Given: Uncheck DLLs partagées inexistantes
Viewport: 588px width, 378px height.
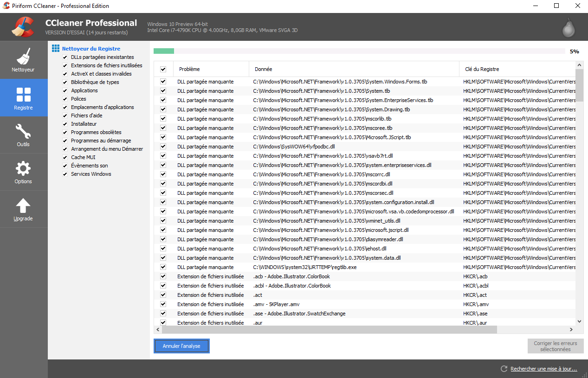Looking at the screenshot, I should [65, 57].
